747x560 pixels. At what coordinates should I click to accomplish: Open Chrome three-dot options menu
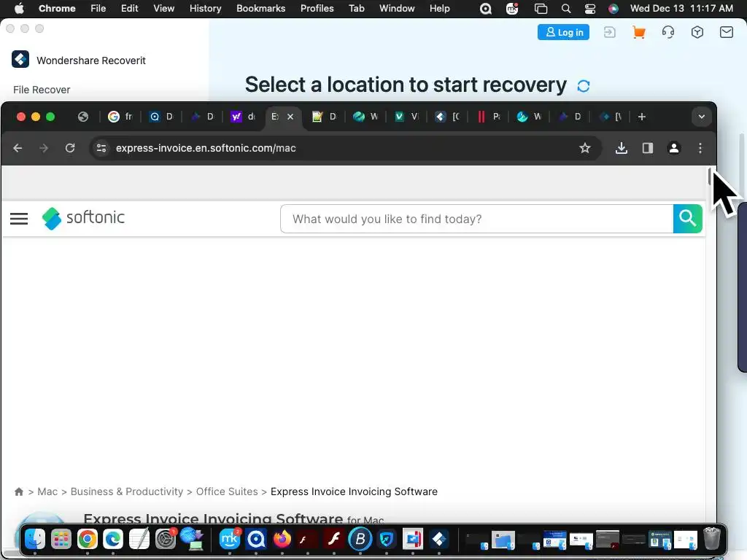point(700,148)
